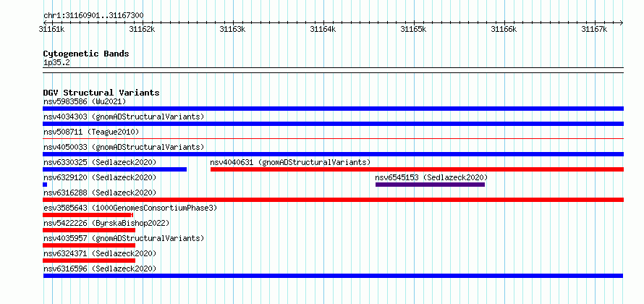Select the red bar under nsv4035957
The width and height of the screenshot is (644, 304).
coord(89,245)
